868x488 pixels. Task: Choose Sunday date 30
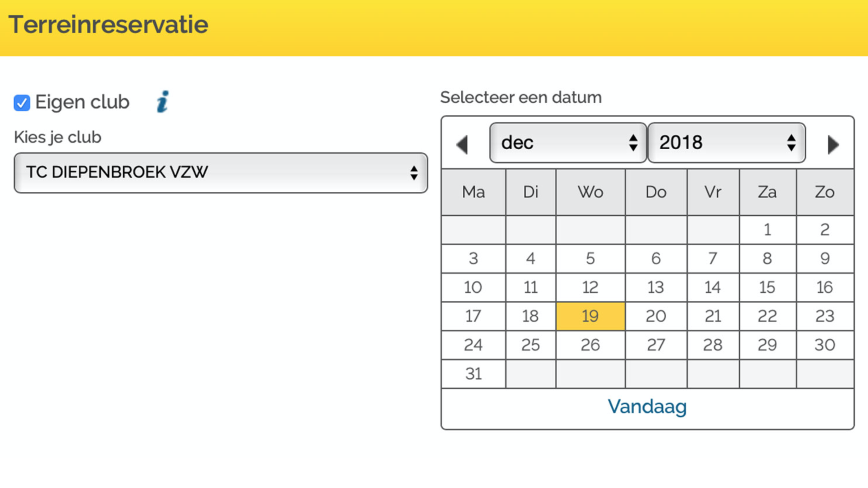(825, 345)
